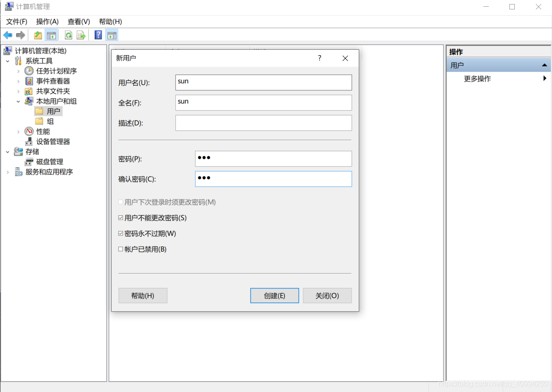
Task: Click the Up one level folder icon
Action: 38,35
